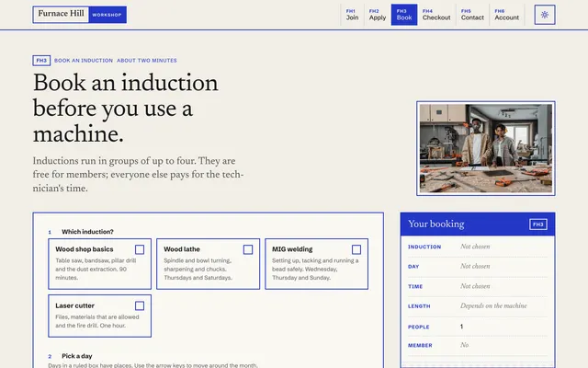Click the TIME 'Not chosen' value
The height and width of the screenshot is (368, 588).
click(475, 286)
